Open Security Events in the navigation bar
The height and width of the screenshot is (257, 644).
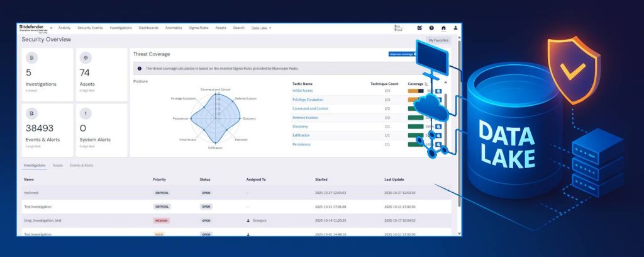point(90,28)
